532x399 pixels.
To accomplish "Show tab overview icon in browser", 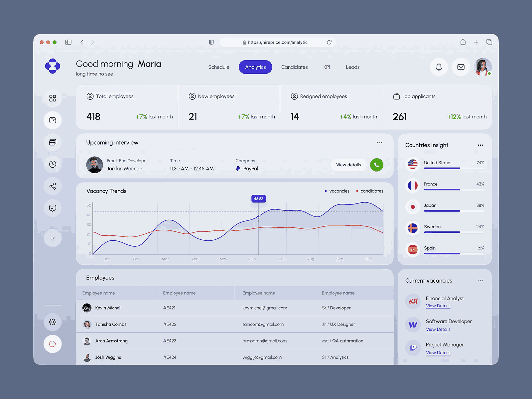I will point(489,42).
